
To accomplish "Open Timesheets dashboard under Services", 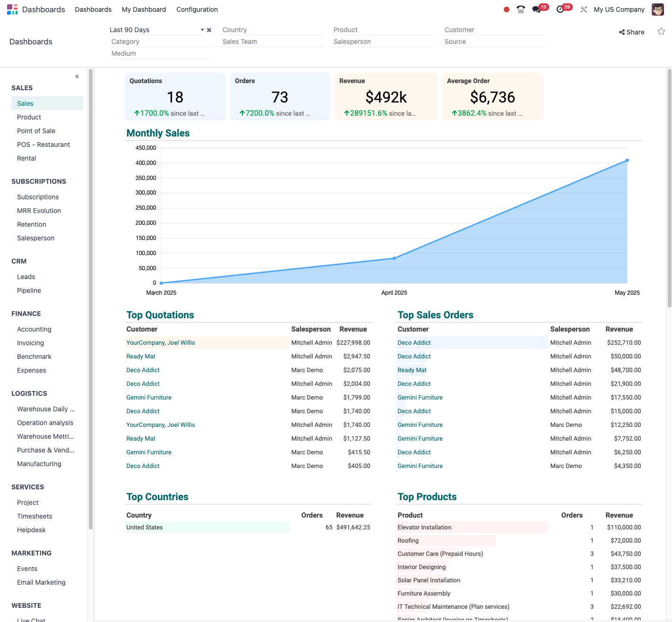I will (47, 516).
